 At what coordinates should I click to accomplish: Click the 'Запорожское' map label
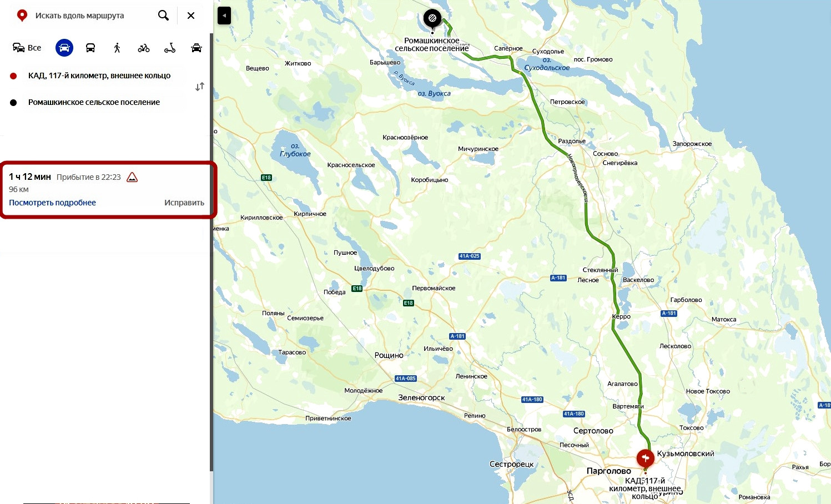click(x=692, y=144)
